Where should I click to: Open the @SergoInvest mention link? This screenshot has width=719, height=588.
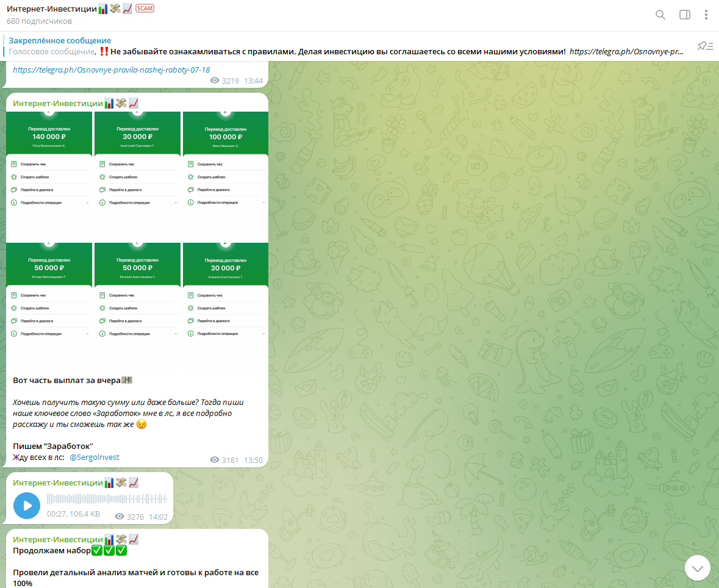95,457
